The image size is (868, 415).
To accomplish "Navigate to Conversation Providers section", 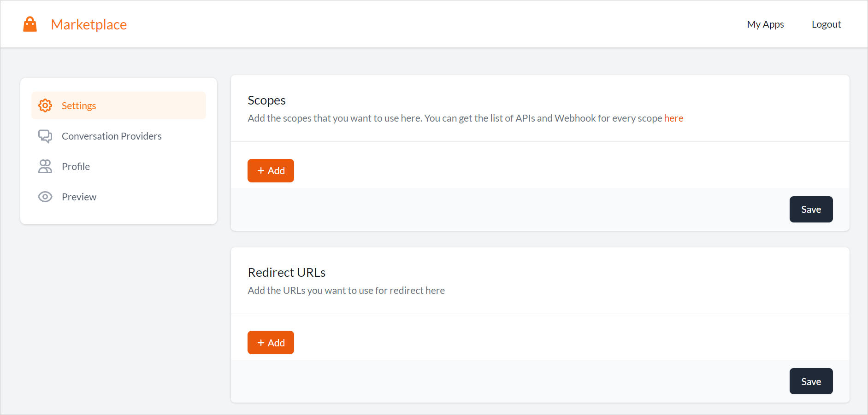I will 111,136.
